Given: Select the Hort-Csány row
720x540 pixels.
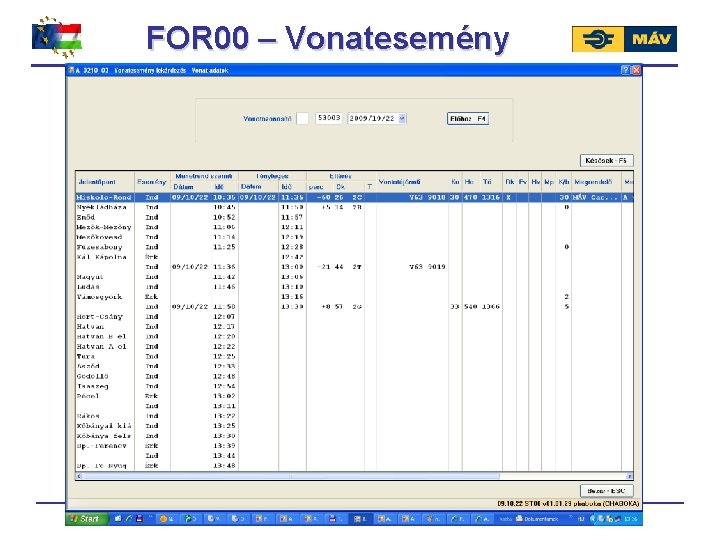Looking at the screenshot, I should 354,317.
